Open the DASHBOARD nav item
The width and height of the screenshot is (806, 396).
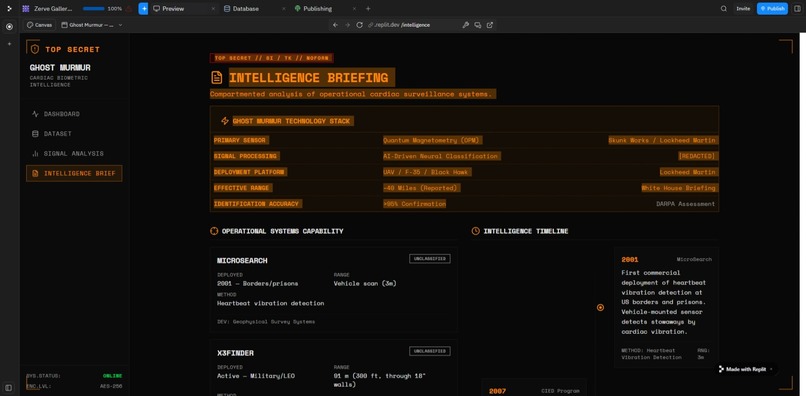point(74,114)
